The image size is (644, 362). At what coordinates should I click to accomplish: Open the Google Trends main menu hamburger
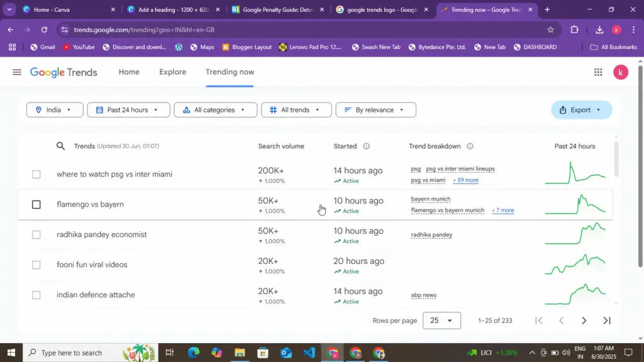[17, 72]
